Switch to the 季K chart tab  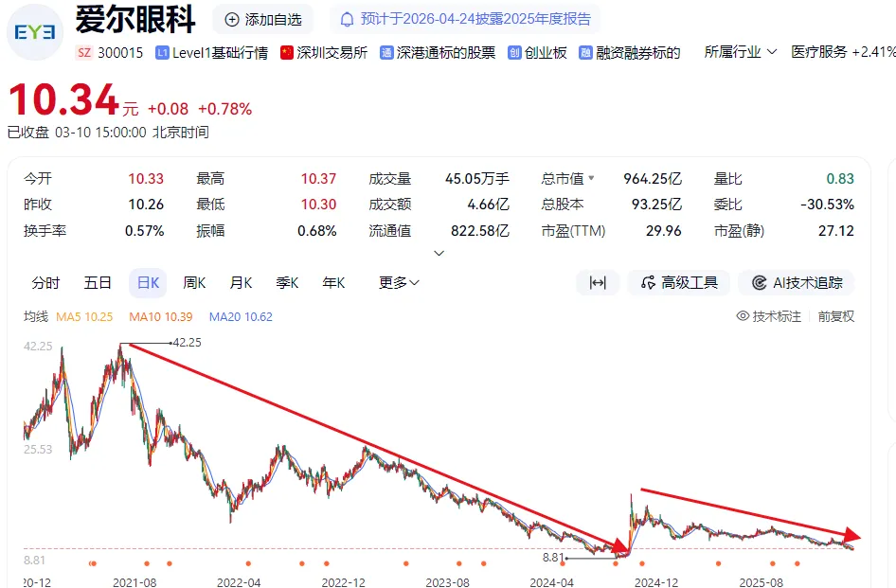point(287,283)
